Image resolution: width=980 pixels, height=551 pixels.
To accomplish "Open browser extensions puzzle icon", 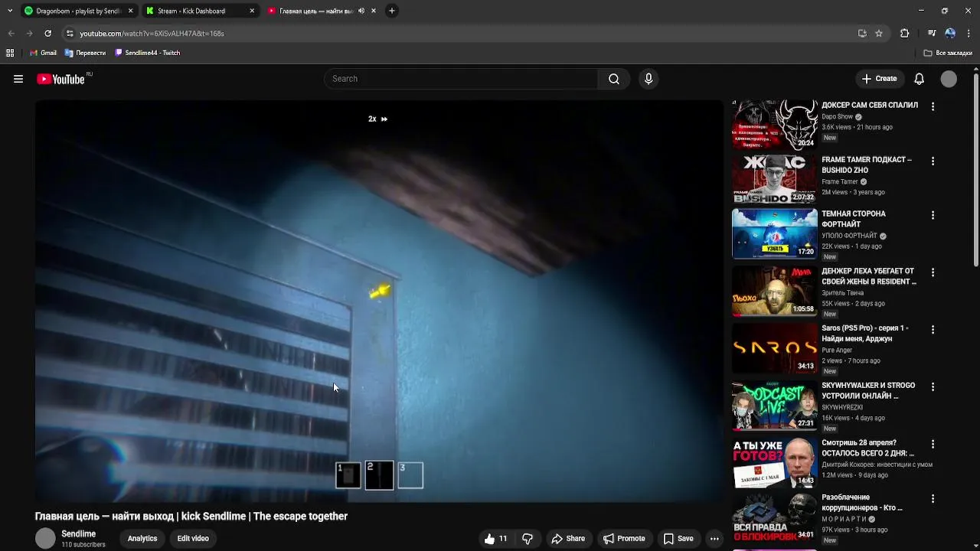I will pyautogui.click(x=904, y=34).
